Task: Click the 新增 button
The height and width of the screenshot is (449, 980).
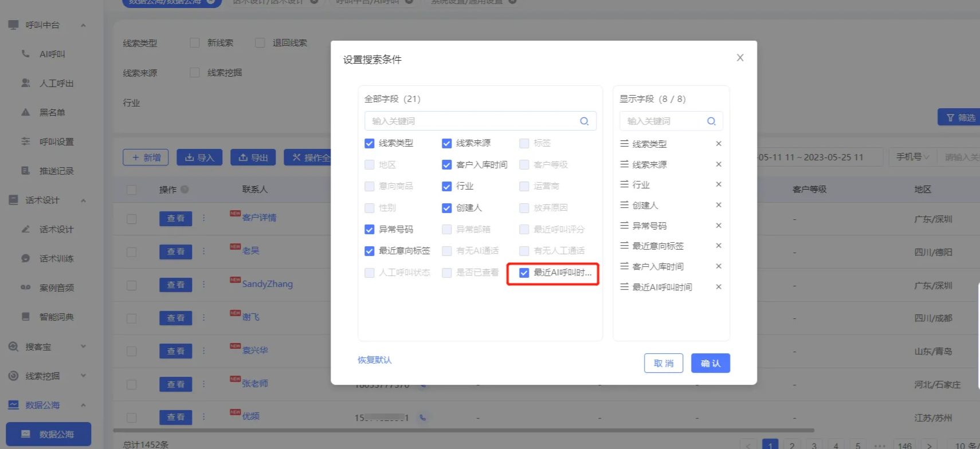Action: (146, 157)
